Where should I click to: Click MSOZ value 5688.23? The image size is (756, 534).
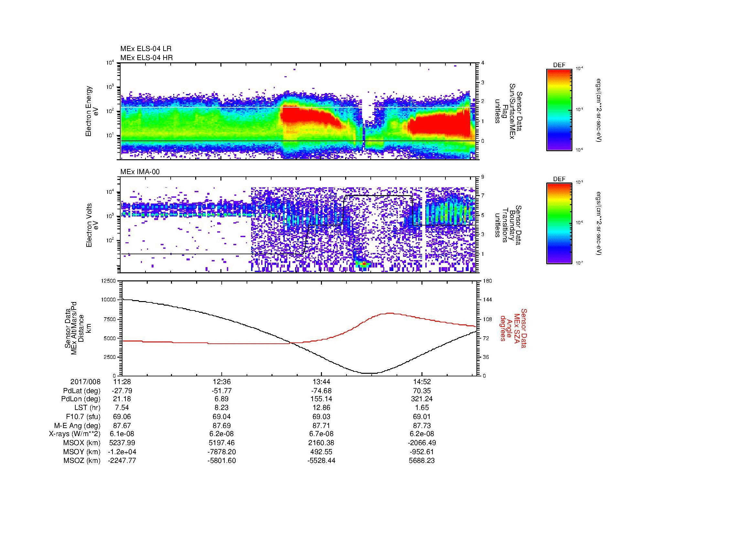(x=422, y=461)
